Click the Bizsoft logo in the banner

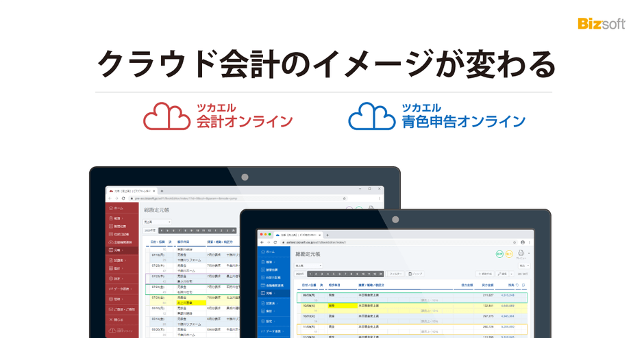click(x=602, y=24)
